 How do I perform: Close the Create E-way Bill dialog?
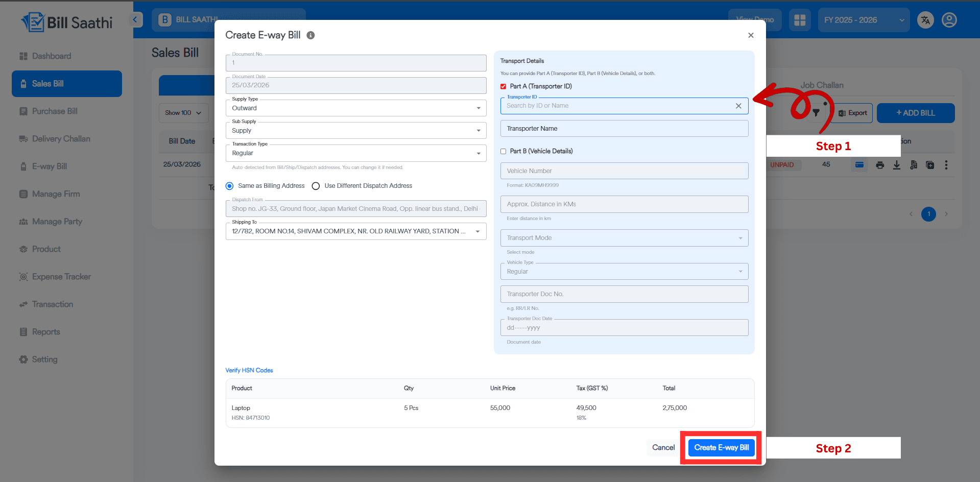751,35
